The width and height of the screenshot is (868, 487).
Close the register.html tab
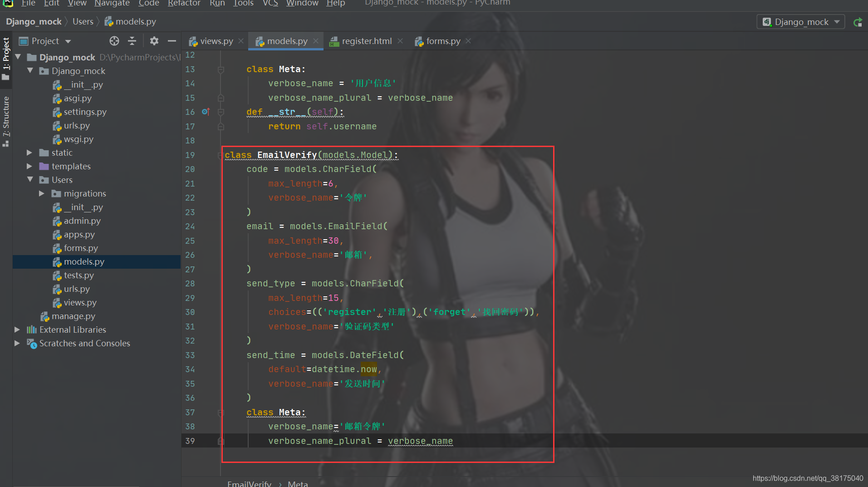[400, 41]
